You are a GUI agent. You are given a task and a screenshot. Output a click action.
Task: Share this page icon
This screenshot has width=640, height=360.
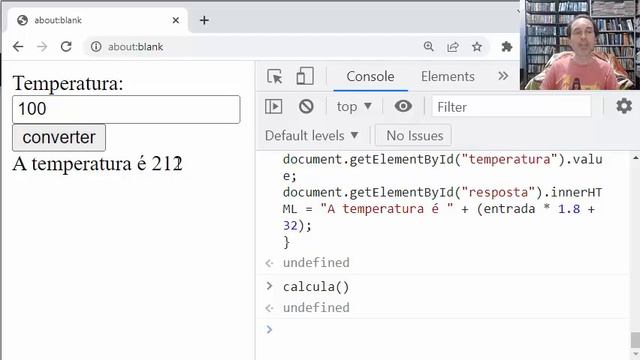(453, 47)
